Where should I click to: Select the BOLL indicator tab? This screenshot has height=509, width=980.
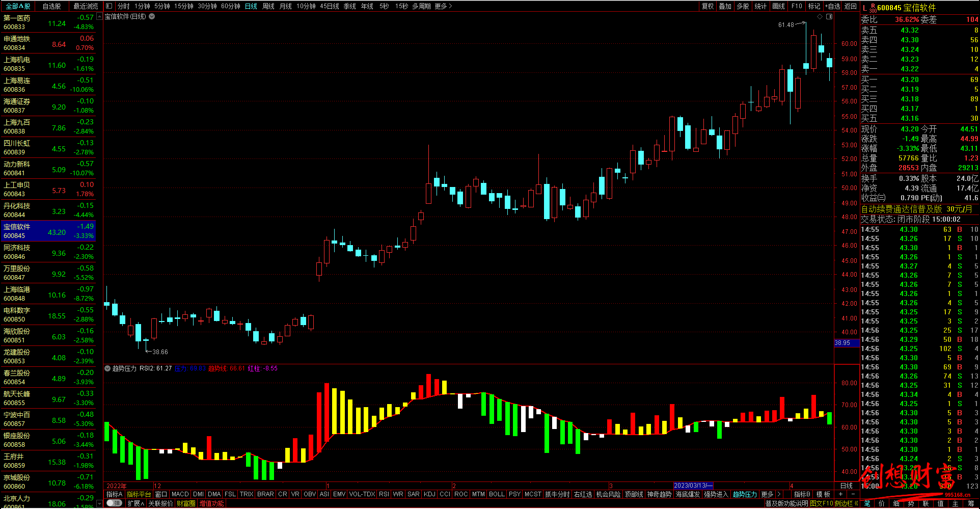click(497, 494)
